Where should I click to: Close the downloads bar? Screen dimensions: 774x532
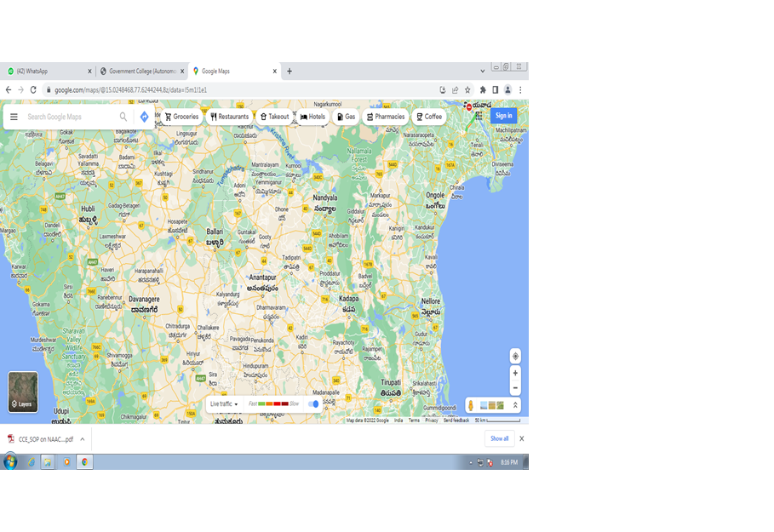click(x=522, y=438)
